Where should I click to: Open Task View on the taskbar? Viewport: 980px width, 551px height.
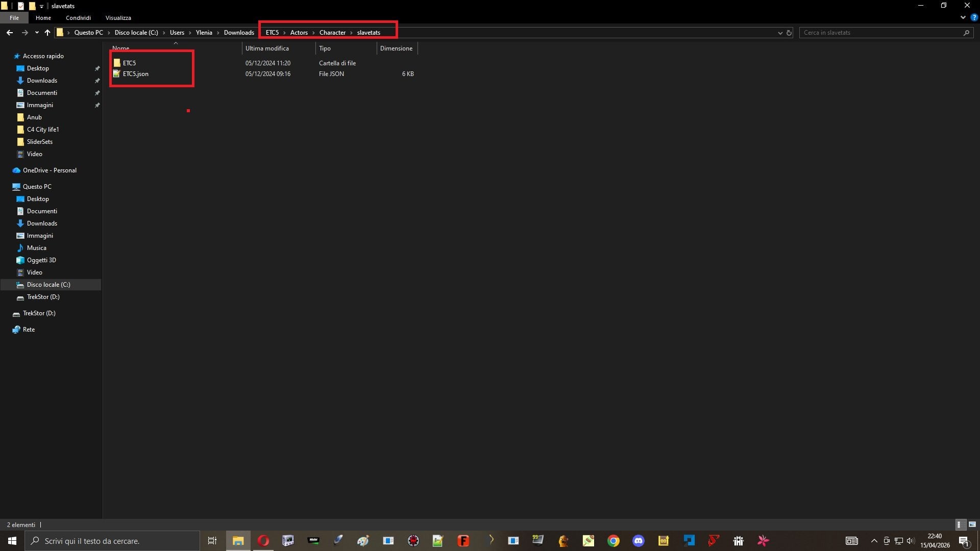coord(212,541)
